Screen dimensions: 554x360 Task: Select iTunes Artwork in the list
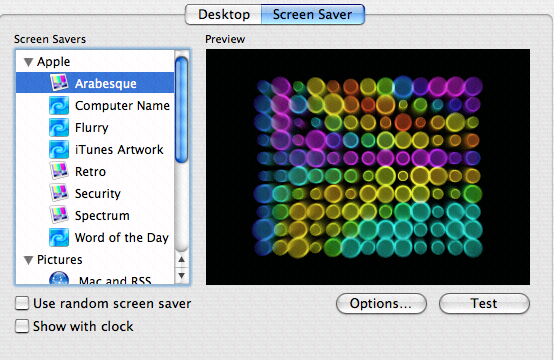[x=119, y=149]
